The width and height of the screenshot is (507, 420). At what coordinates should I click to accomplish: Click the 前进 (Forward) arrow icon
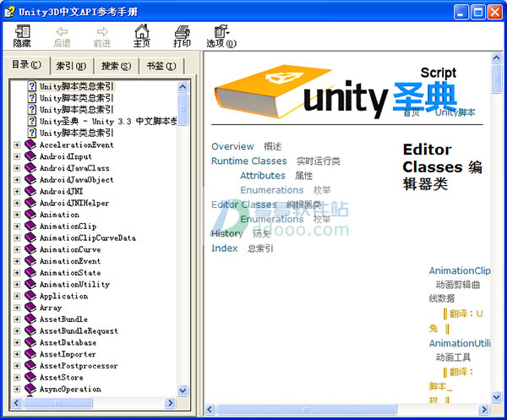coord(102,31)
